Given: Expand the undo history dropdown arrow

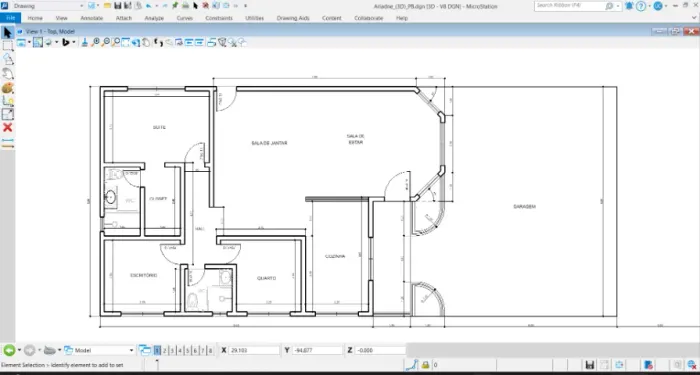Looking at the screenshot, I should pyautogui.click(x=157, y=6).
